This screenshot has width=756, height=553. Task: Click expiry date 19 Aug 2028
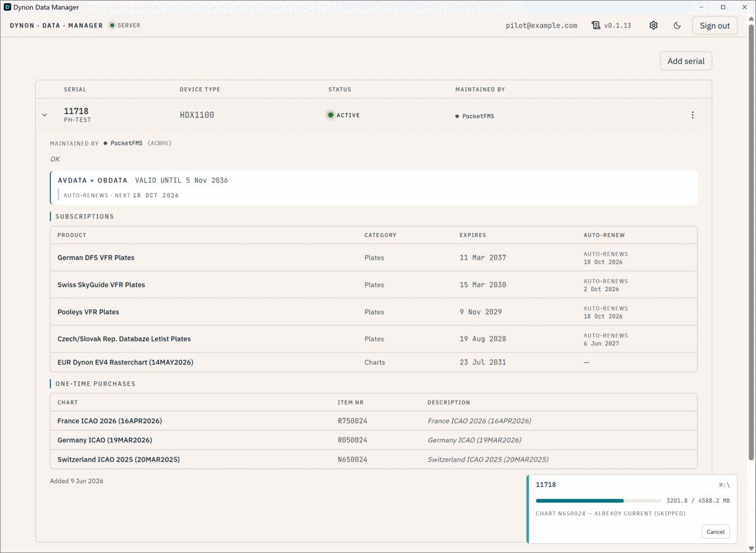click(x=482, y=339)
